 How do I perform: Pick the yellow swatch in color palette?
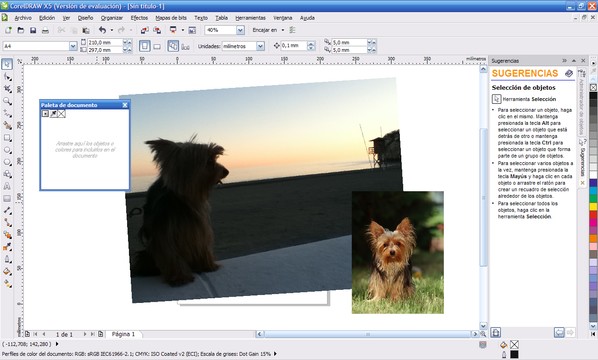point(593,206)
